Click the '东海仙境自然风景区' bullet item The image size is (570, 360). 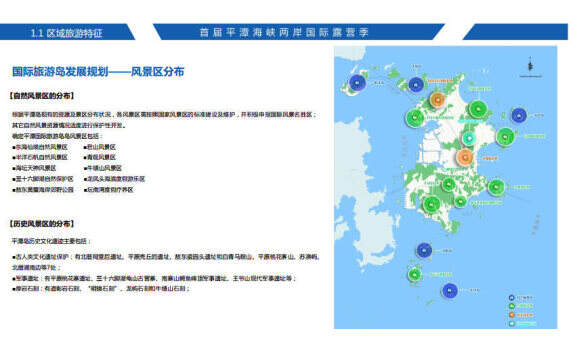pos(40,147)
